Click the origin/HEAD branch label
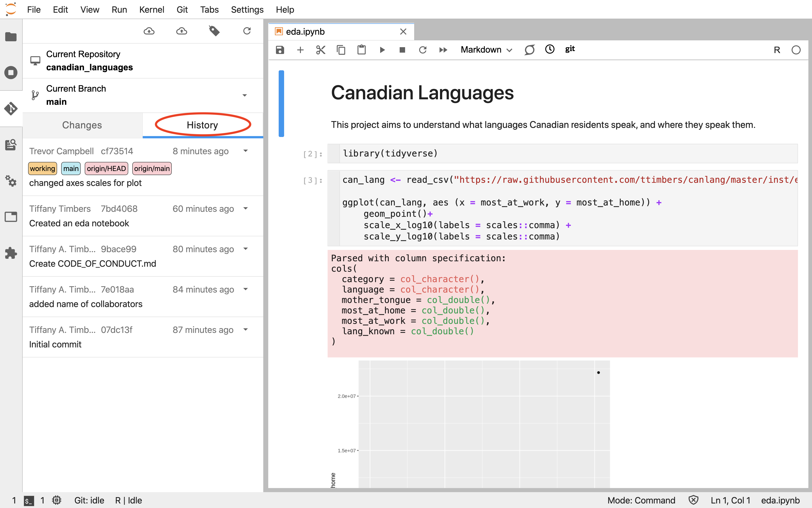The height and width of the screenshot is (508, 812). tap(106, 169)
